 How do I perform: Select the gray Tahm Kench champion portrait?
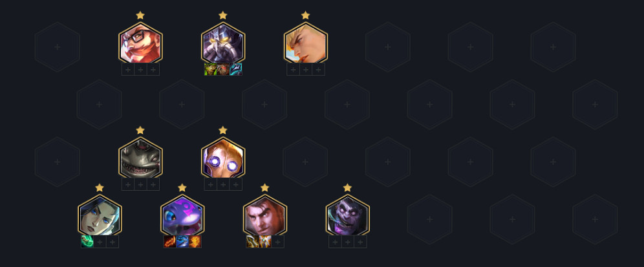pyautogui.click(x=140, y=159)
